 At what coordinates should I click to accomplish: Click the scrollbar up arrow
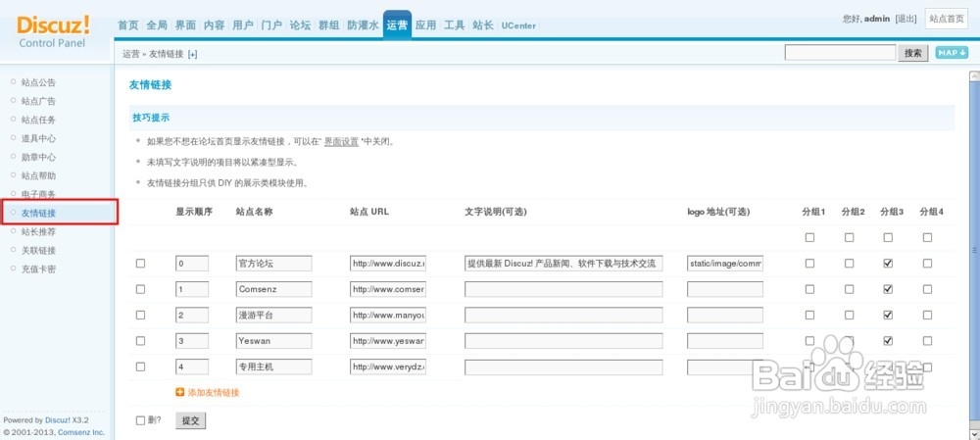(x=974, y=76)
